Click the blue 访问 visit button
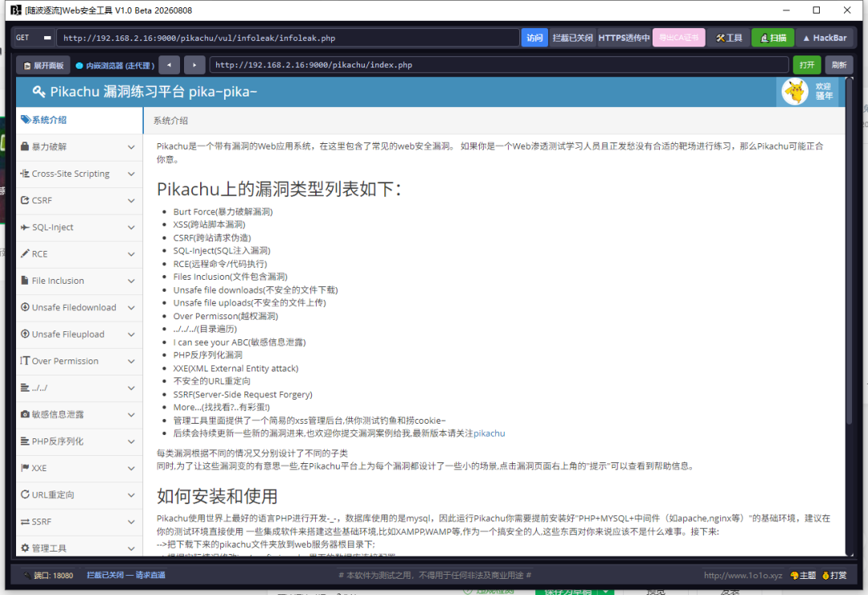The height and width of the screenshot is (595, 868). coord(534,38)
